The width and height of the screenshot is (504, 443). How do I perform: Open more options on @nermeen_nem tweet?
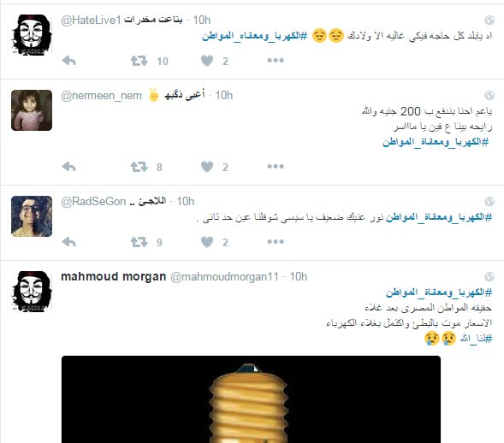tap(276, 167)
